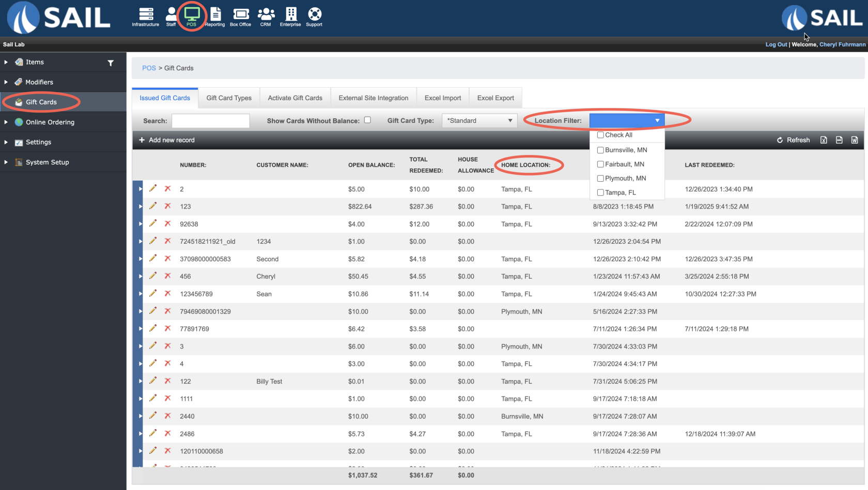Image resolution: width=868 pixels, height=490 pixels.
Task: Open the Location Filter dropdown arrow
Action: [x=657, y=120]
